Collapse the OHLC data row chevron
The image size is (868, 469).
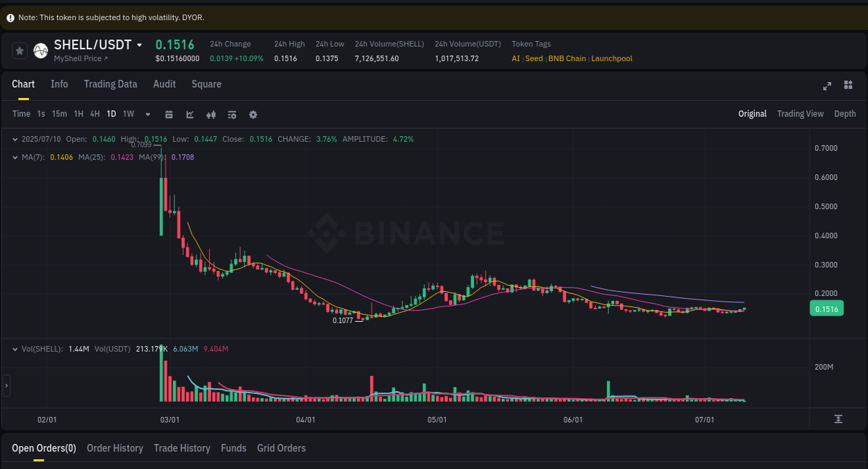14,139
